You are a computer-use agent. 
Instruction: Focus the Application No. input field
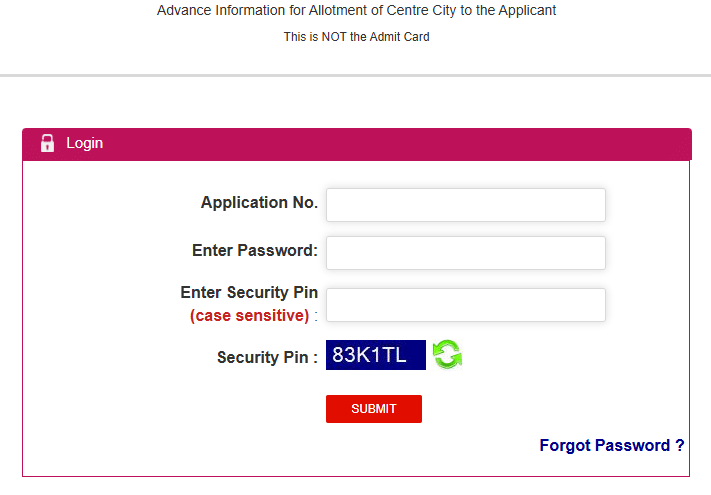coord(465,205)
